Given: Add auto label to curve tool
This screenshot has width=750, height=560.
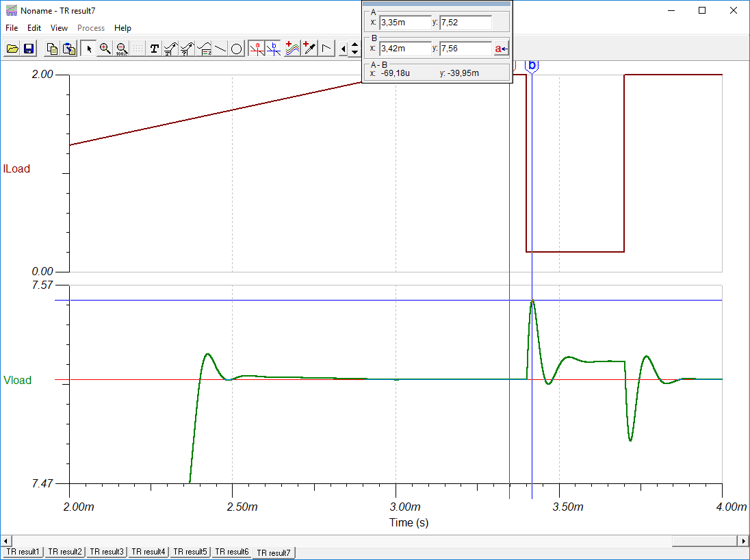Looking at the screenshot, I should [171, 49].
